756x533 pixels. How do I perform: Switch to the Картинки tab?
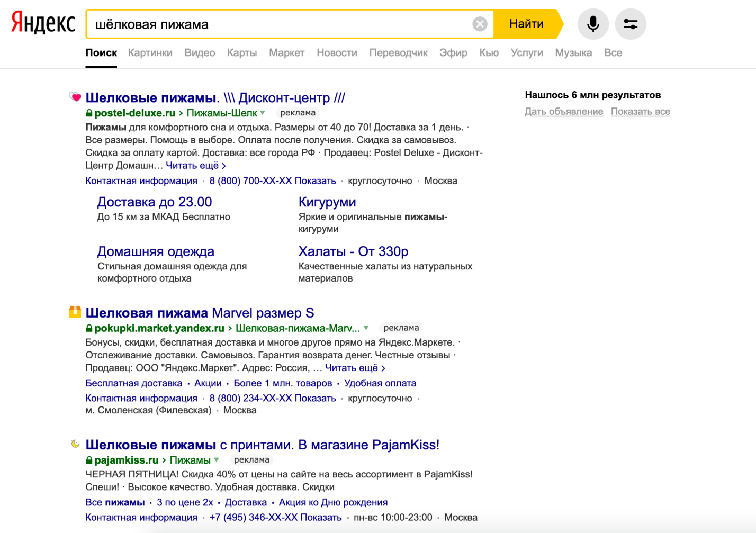point(150,53)
